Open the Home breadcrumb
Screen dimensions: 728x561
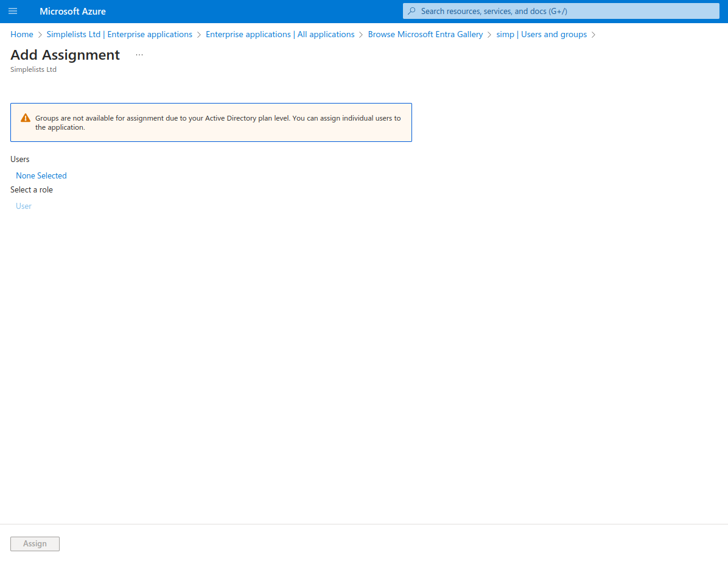(22, 34)
